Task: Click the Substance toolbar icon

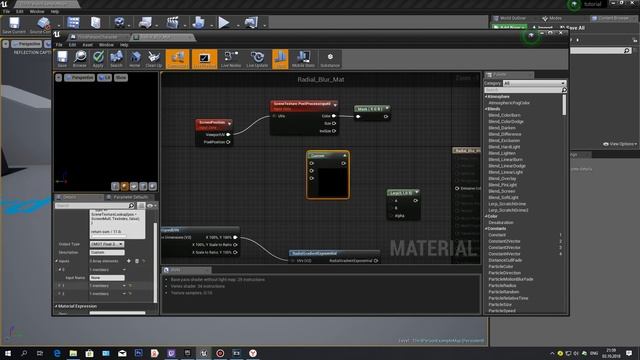Action: [330, 59]
